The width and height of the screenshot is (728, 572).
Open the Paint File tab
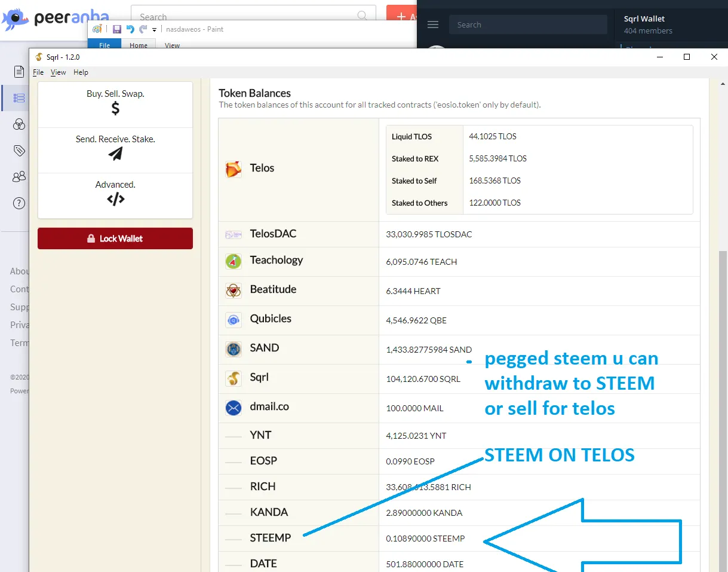point(105,45)
